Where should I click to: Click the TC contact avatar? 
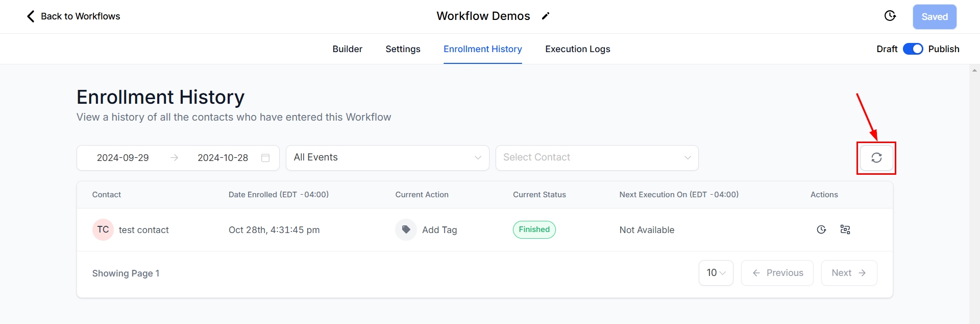click(103, 229)
